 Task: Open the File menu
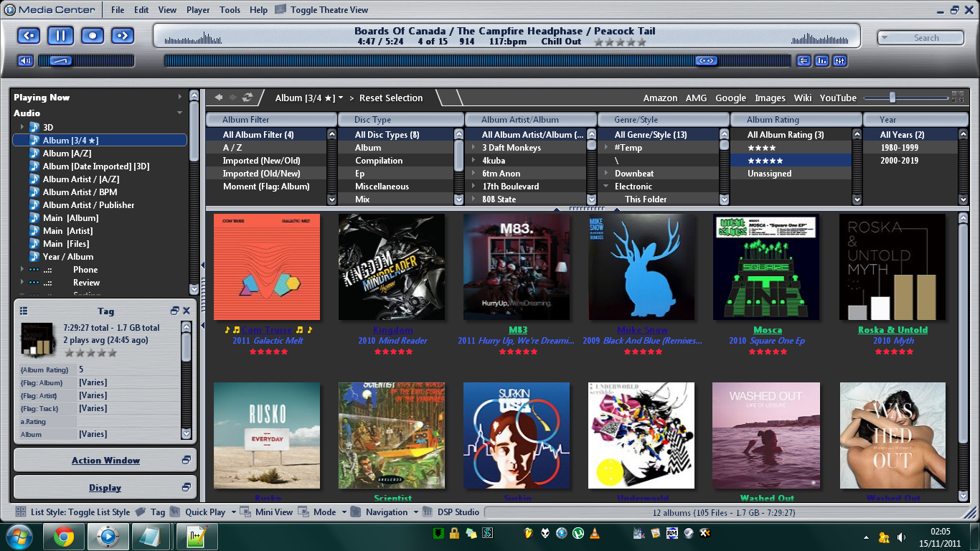click(x=118, y=10)
